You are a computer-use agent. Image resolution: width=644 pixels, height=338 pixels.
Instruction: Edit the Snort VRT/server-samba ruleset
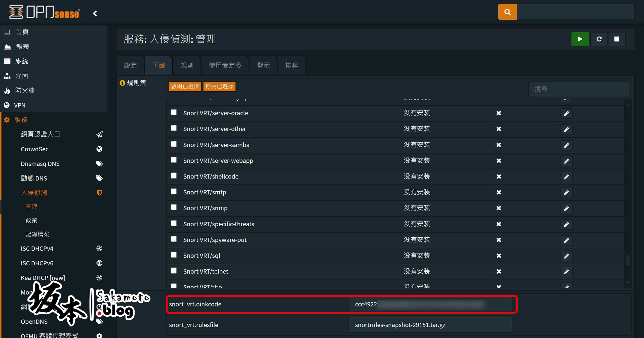[x=566, y=145]
